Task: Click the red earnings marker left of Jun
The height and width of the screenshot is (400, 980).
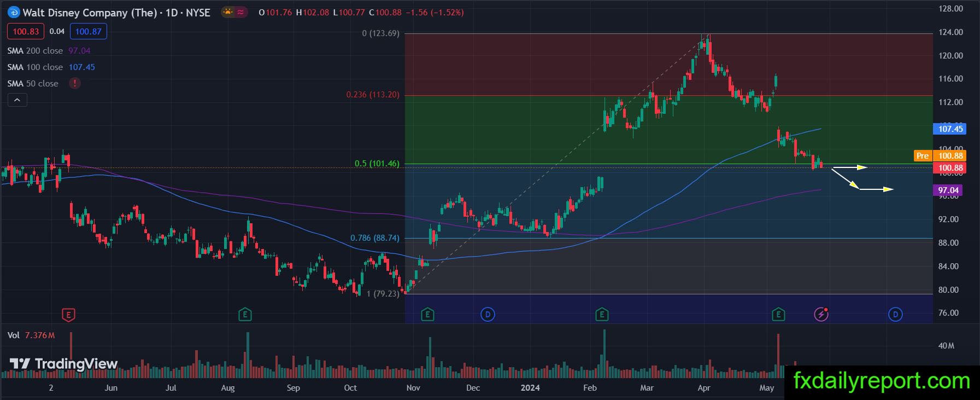Action: (68, 315)
